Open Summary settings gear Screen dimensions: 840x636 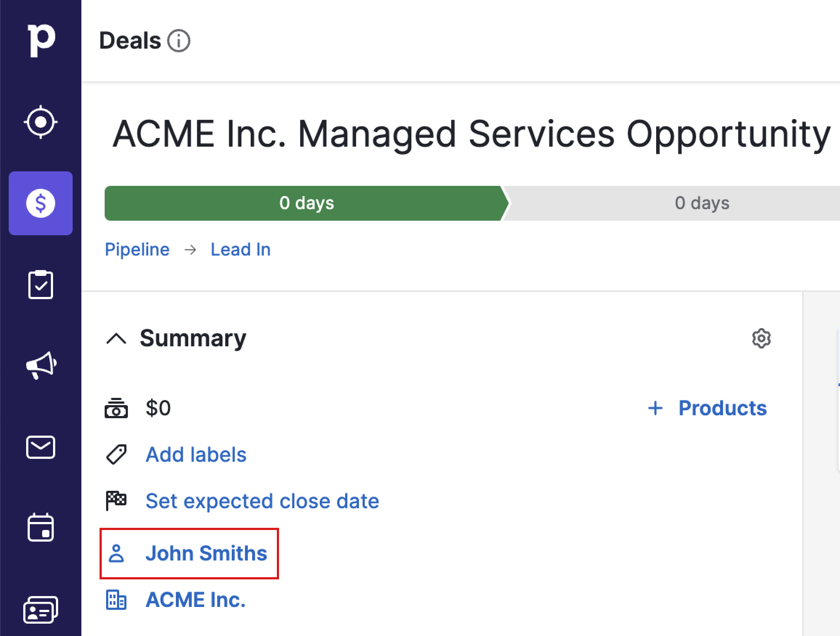(761, 338)
